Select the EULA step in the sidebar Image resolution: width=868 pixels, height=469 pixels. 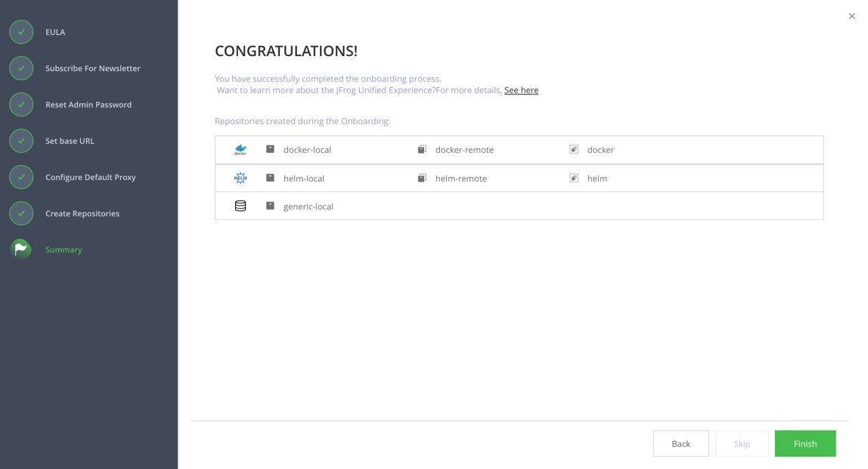click(x=55, y=32)
